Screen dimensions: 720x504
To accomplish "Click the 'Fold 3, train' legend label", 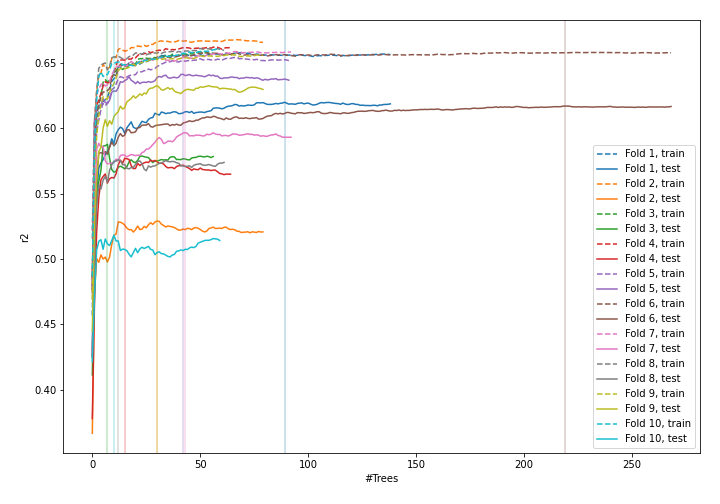I will 654,213.
